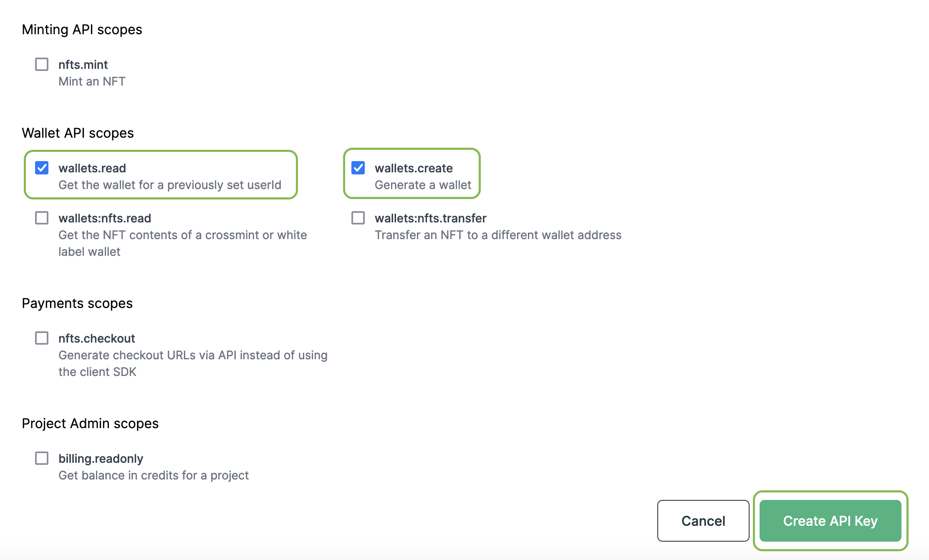Click the nfts.checkout label text
Screen dimensions: 929x560
tap(96, 338)
